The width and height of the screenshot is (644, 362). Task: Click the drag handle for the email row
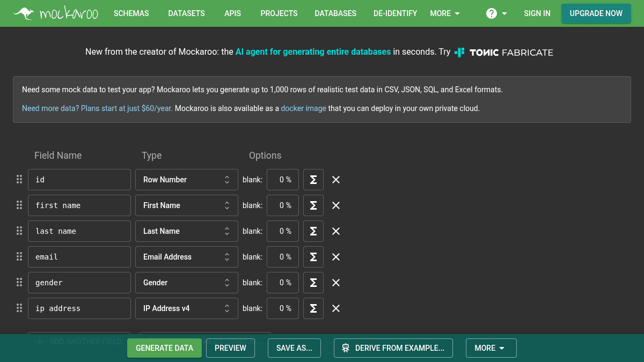[x=19, y=257]
